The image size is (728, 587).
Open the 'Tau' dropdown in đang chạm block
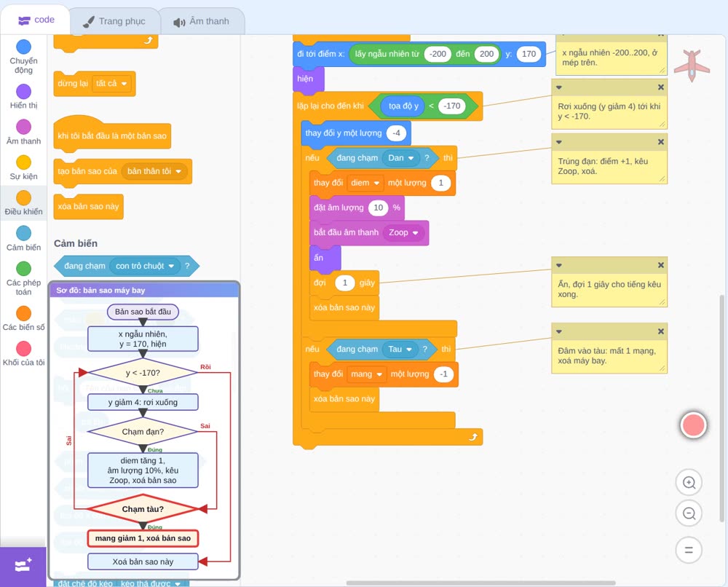400,350
